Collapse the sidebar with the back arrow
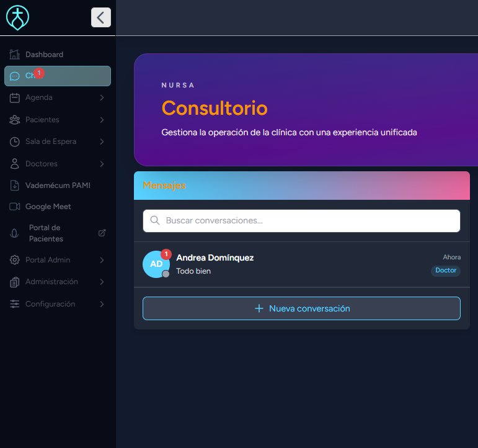 click(100, 17)
